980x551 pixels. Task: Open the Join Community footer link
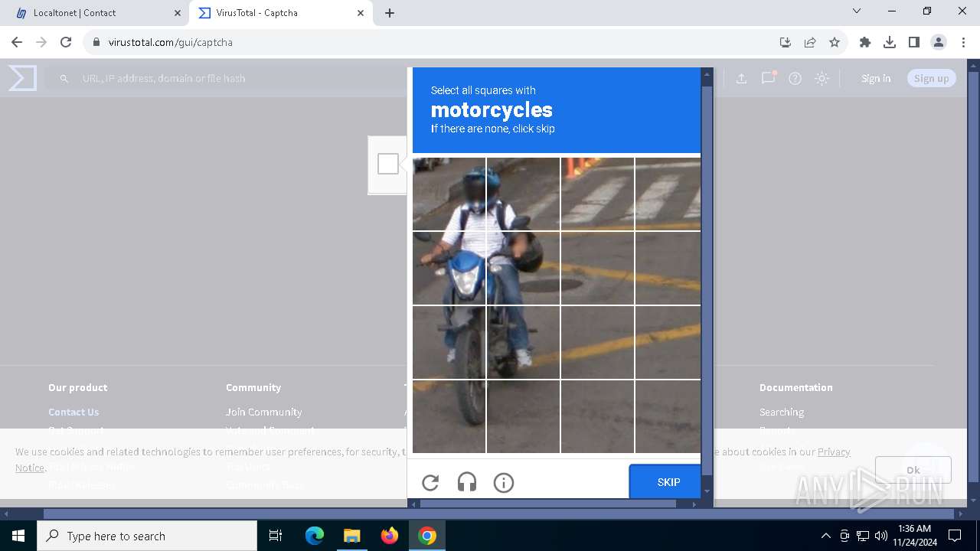[263, 412]
